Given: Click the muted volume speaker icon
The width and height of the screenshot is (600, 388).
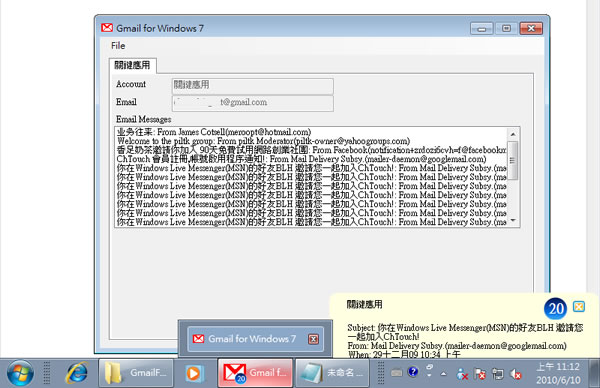Looking at the screenshot, I should coord(515,373).
